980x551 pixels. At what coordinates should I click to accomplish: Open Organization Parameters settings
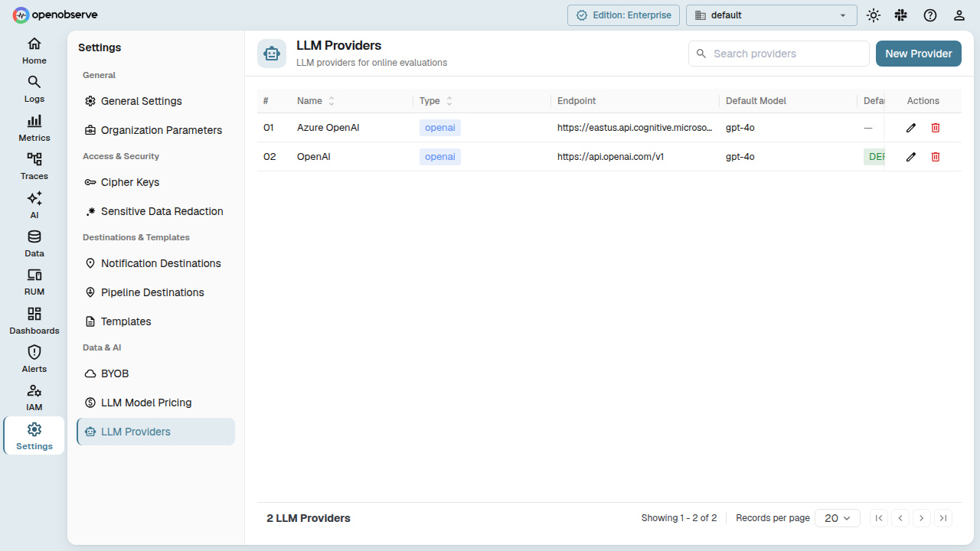(x=155, y=130)
